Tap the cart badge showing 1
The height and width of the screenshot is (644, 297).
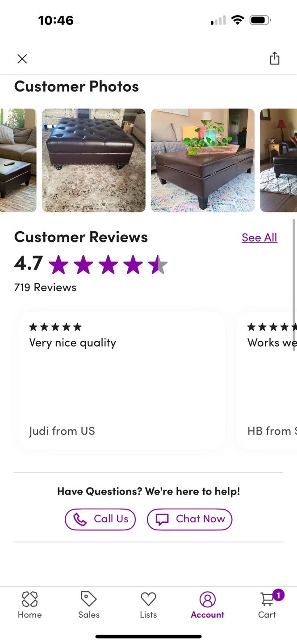[278, 595]
